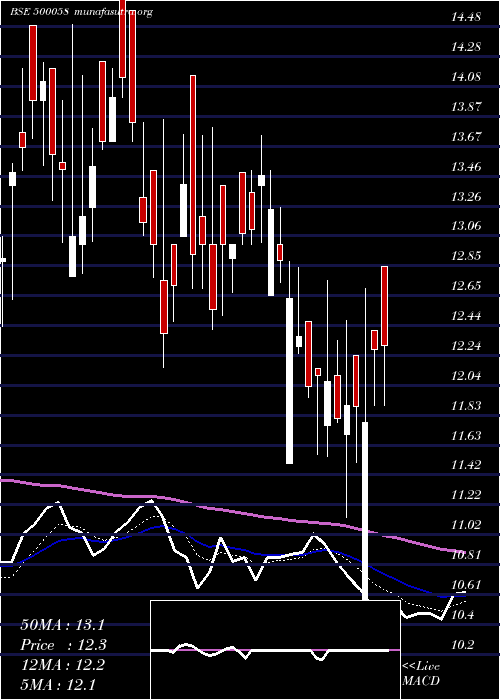This screenshot has height=700, width=500.
Task: Click the <<Live MACD label
Action: [421, 674]
